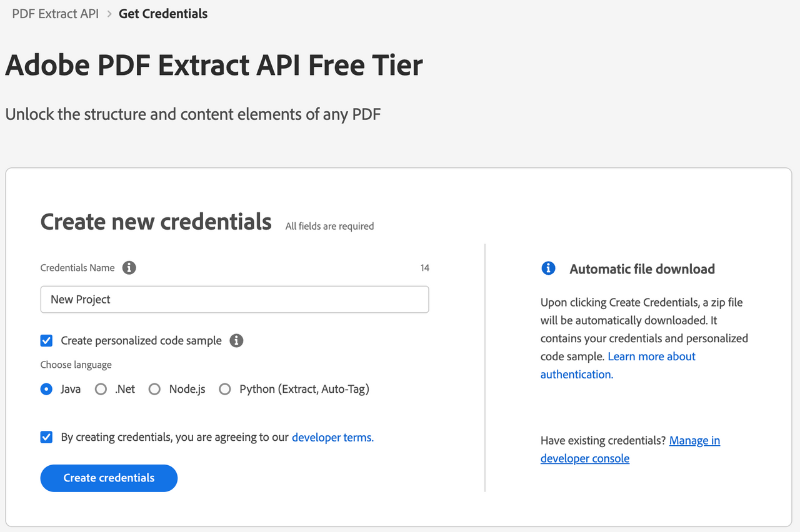Click the breadcrumb chevron separator
Image resolution: width=800 pixels, height=532 pixels.
(109, 14)
